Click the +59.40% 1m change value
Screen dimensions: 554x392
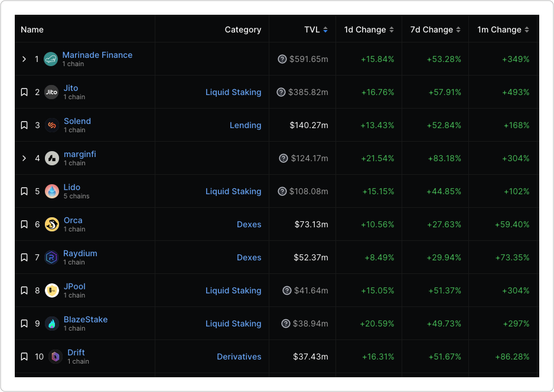[x=512, y=224]
